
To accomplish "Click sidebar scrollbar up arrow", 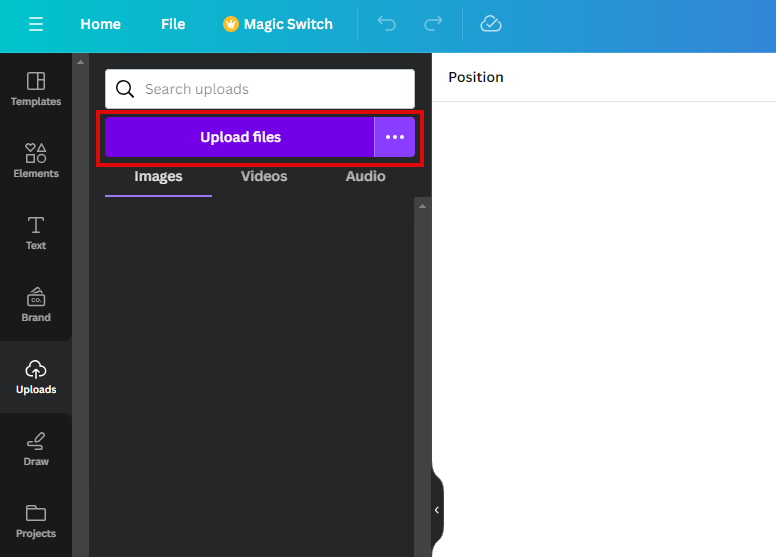I will point(80,62).
